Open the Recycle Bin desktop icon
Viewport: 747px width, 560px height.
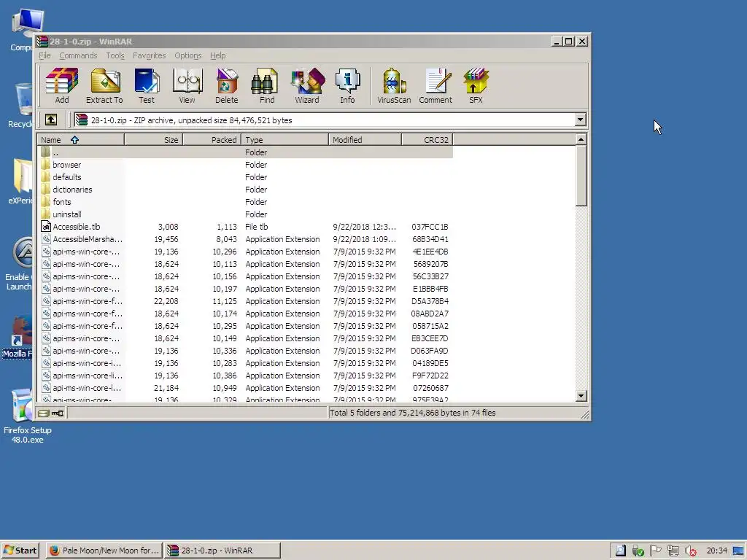tap(20, 106)
